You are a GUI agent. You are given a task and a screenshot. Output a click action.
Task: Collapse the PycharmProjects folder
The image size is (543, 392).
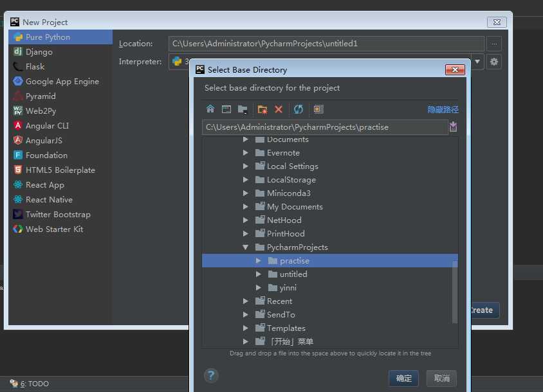pos(246,247)
